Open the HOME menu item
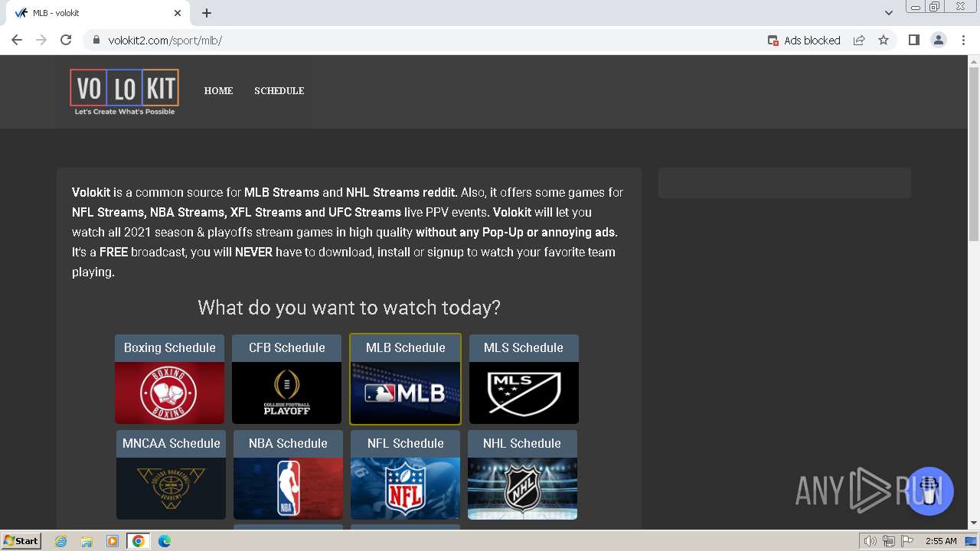Screen dimensions: 980x551 coord(218,90)
